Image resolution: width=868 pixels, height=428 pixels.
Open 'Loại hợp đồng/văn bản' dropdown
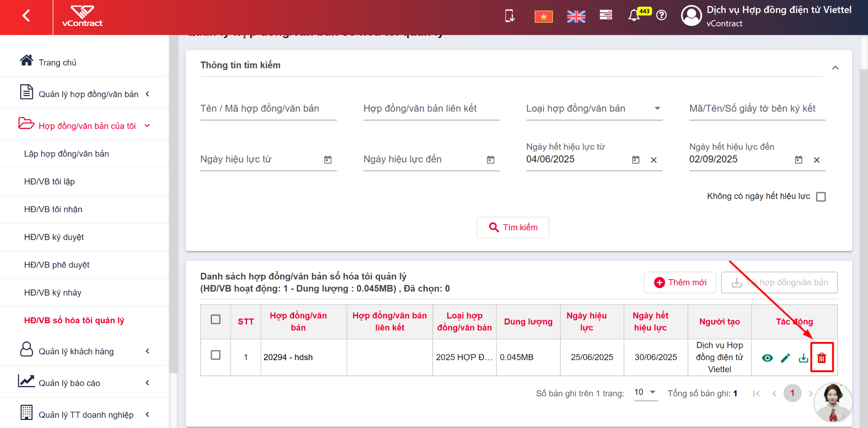coord(594,109)
